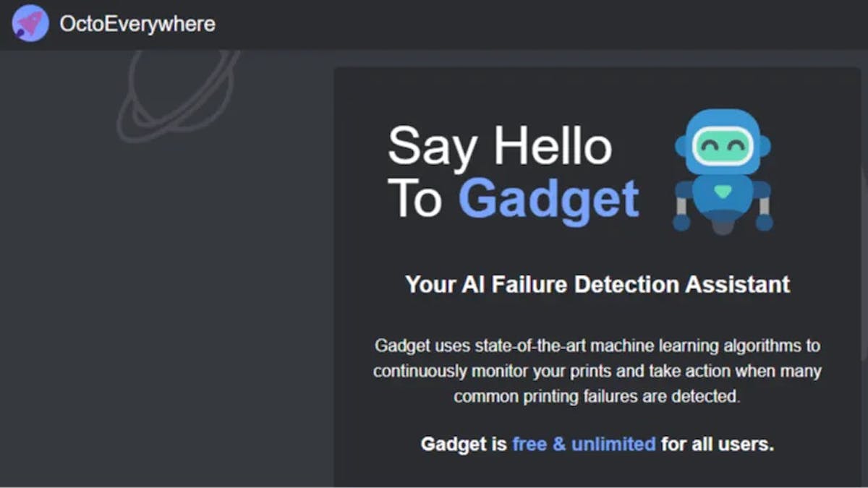Click "continuously monitor your prints" text line
This screenshot has height=488, width=868.
(x=492, y=371)
